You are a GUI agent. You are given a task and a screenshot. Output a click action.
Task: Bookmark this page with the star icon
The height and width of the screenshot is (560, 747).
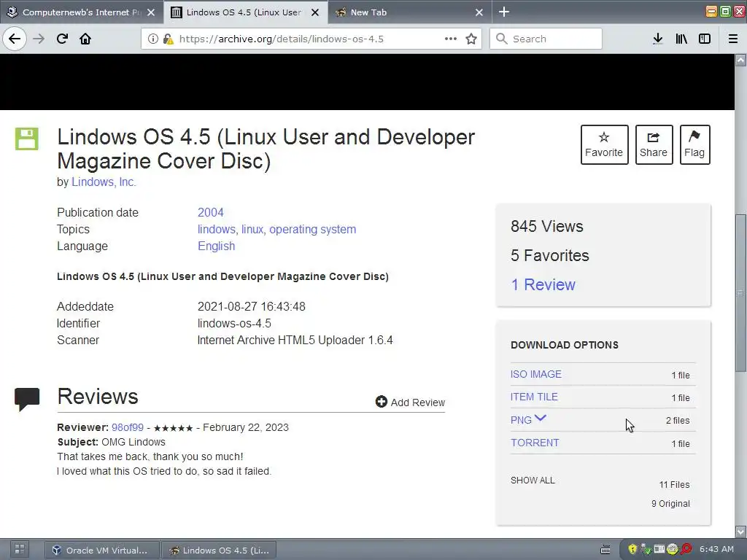point(471,39)
